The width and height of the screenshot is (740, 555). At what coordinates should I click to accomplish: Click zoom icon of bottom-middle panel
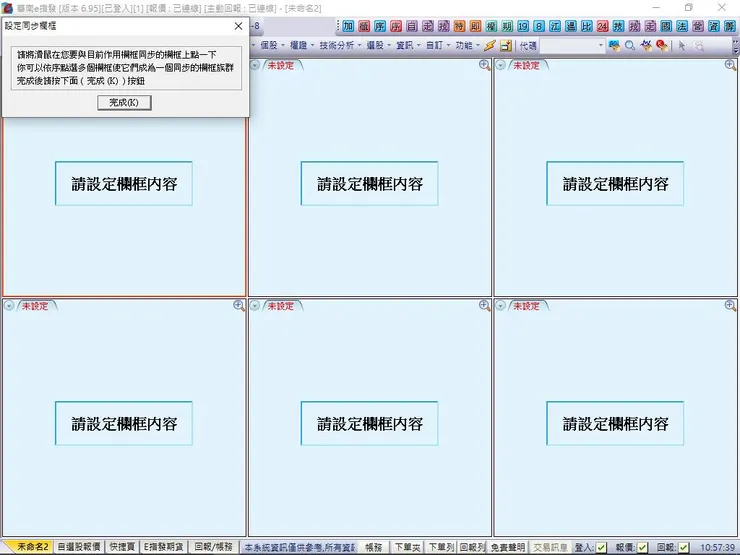tap(484, 306)
